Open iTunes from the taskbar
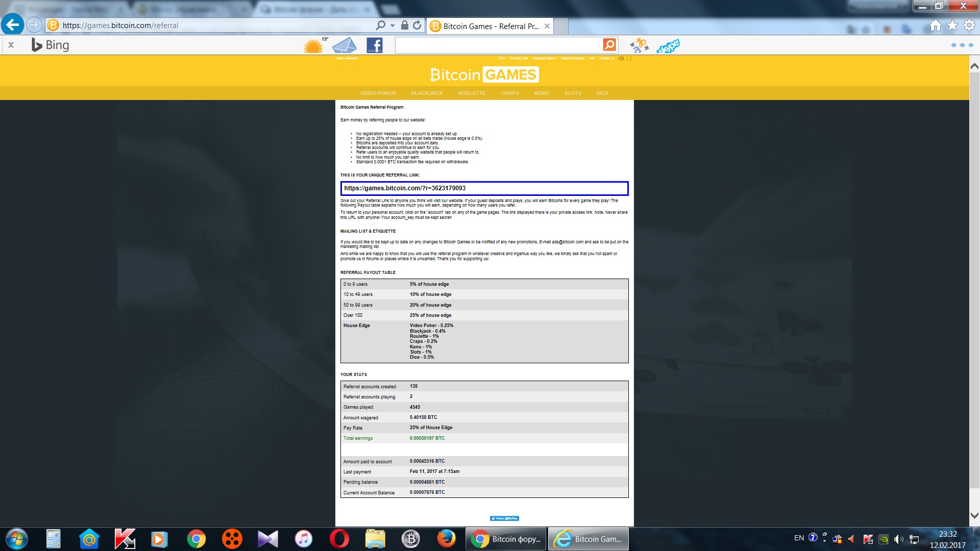Screen dimensions: 980x551 (303, 539)
